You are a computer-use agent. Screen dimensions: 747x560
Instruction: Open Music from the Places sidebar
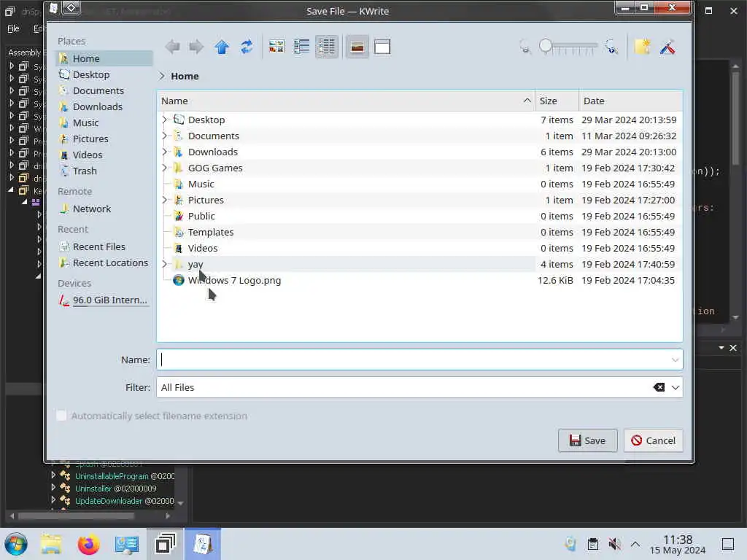click(104, 122)
